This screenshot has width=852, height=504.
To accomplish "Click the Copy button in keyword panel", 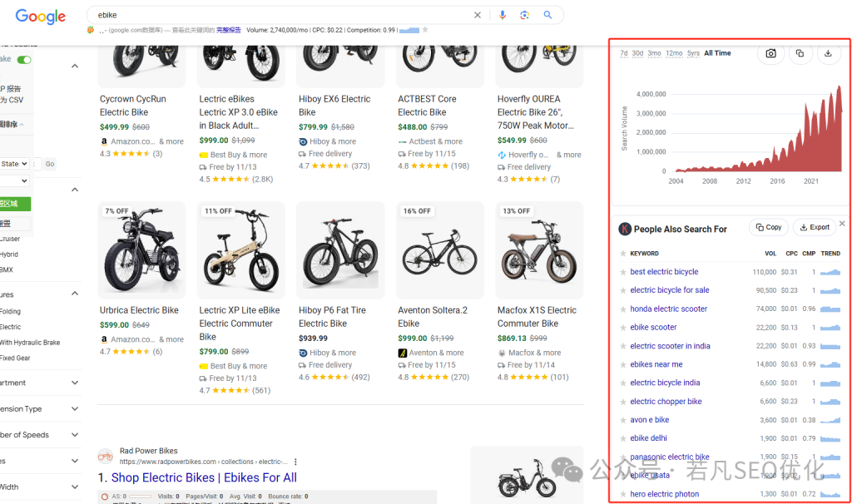I will coord(768,227).
